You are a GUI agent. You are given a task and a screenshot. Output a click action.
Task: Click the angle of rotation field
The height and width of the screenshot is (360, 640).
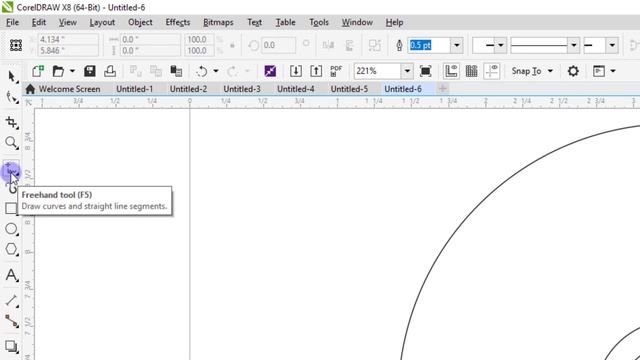point(278,45)
